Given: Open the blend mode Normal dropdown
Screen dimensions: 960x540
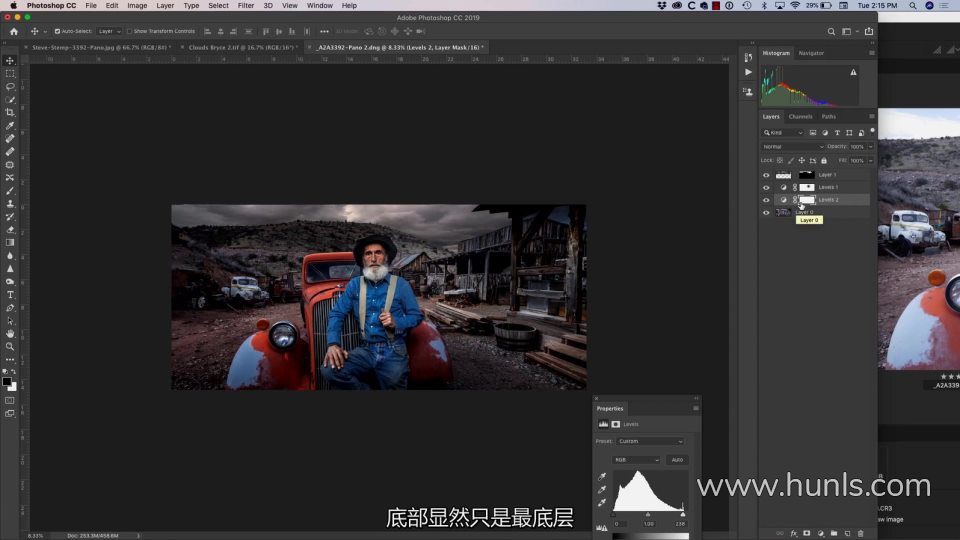Looking at the screenshot, I should pyautogui.click(x=792, y=147).
